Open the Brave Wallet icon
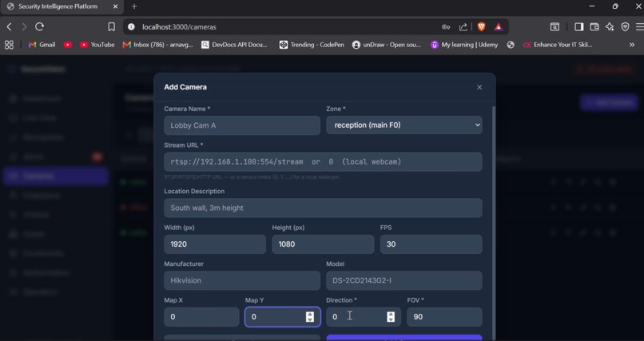The height and width of the screenshot is (341, 644). click(594, 26)
